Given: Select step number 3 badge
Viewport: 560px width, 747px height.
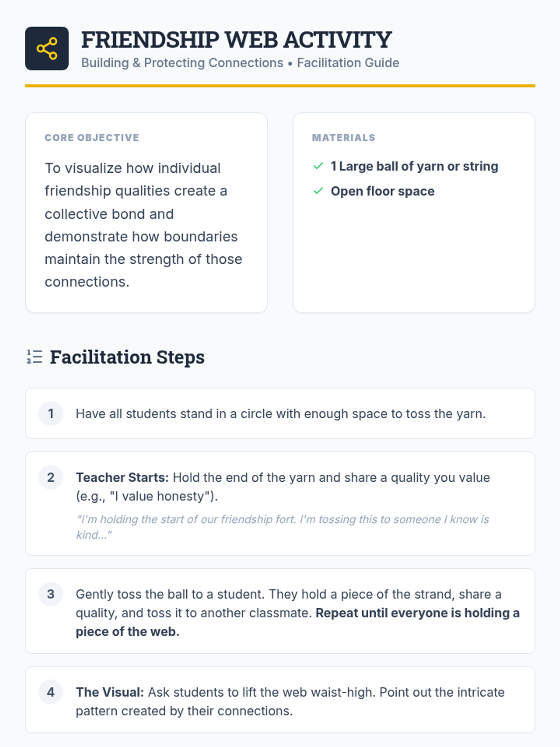Looking at the screenshot, I should click(51, 594).
